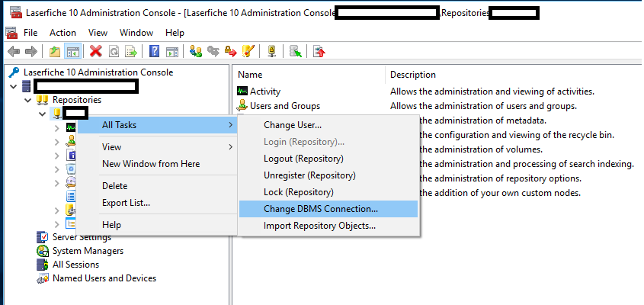Viewport: 644px width, 305px height.
Task: Click 'Allows the administration of users and groups.'
Action: click(x=483, y=106)
